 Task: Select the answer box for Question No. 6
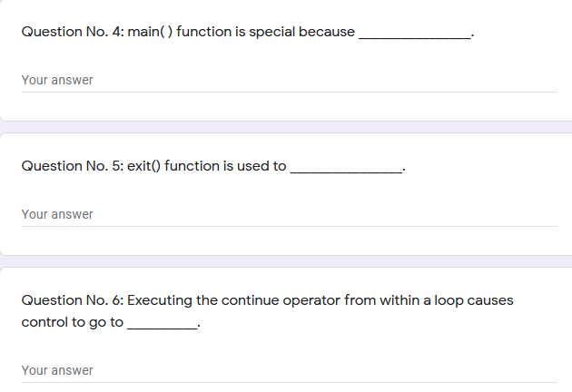point(289,371)
